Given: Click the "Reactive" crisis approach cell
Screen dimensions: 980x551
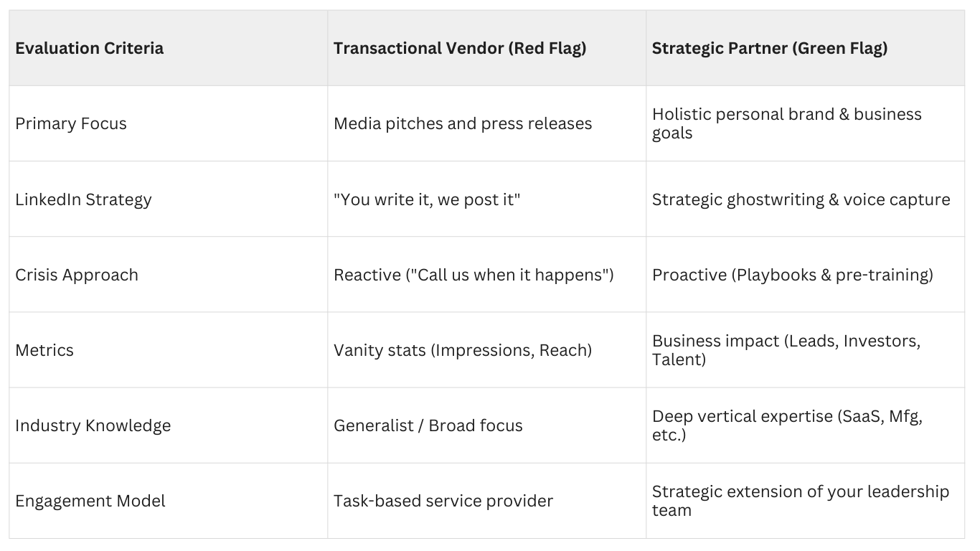Looking at the screenshot, I should tap(473, 275).
